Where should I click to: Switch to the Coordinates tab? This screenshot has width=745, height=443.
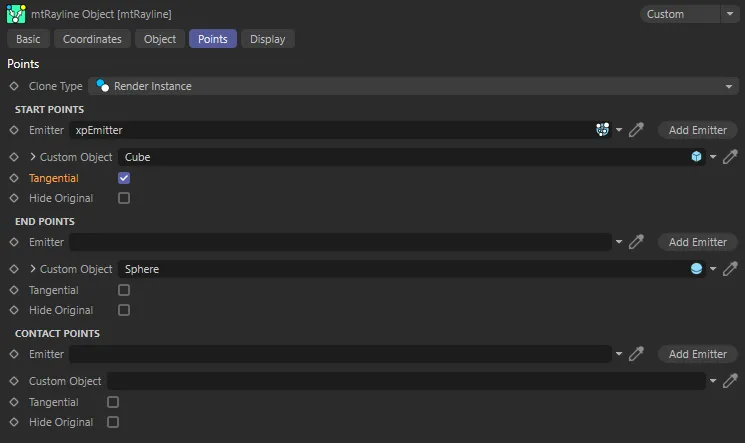(92, 39)
